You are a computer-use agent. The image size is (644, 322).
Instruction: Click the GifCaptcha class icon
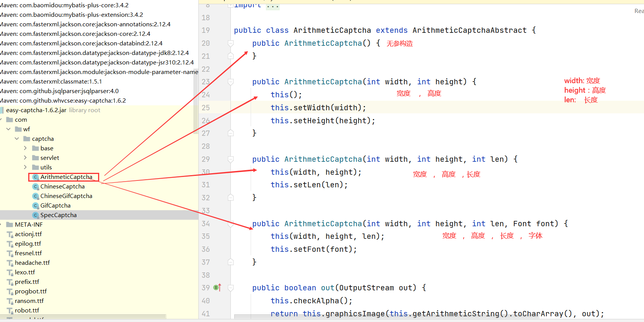click(35, 206)
